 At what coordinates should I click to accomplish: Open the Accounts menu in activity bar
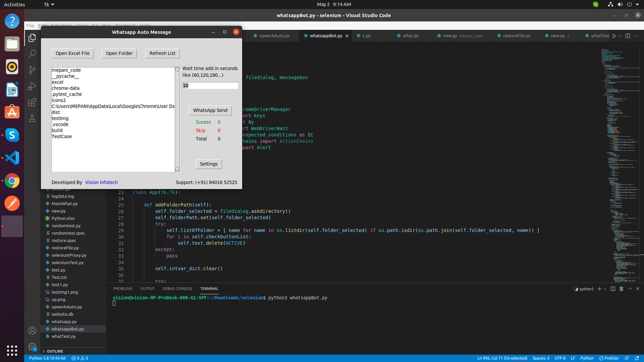(x=32, y=331)
